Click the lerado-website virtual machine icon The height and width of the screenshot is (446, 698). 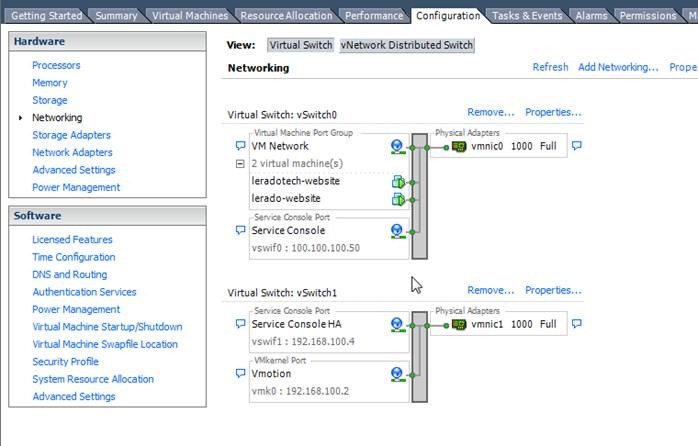398,198
